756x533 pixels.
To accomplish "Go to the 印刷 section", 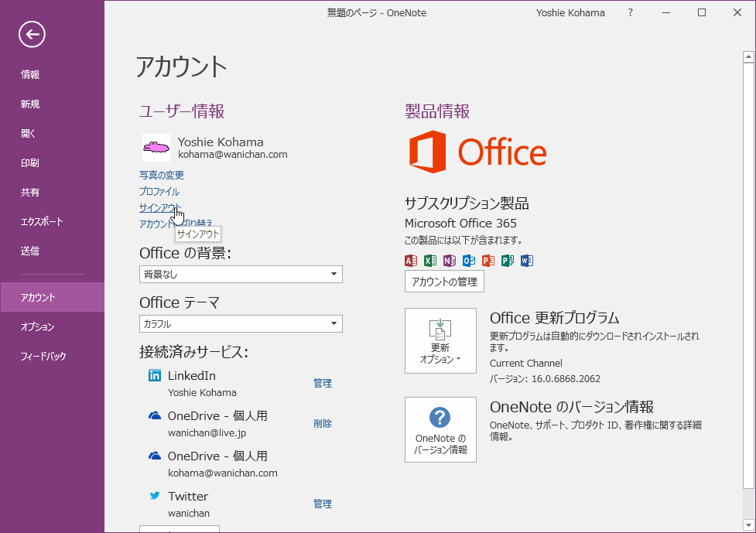I will click(x=52, y=163).
